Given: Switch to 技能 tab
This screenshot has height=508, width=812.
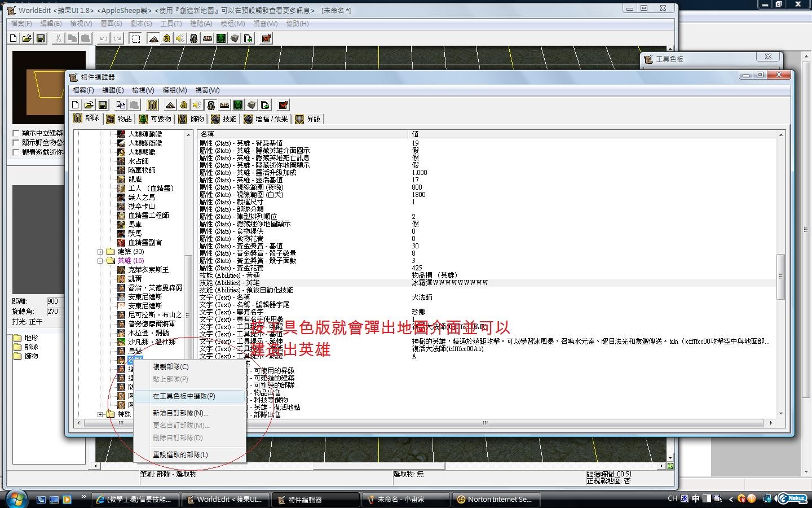Looking at the screenshot, I should click(224, 119).
